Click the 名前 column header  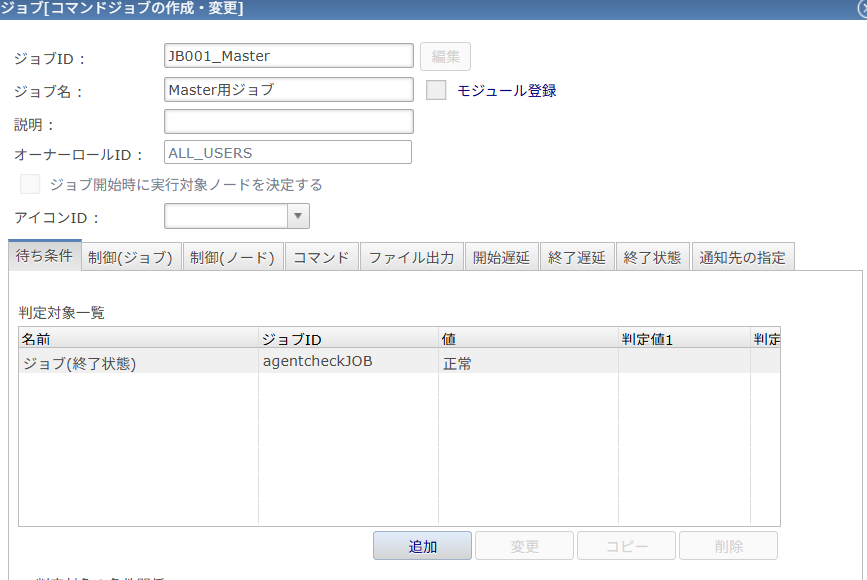pos(138,338)
